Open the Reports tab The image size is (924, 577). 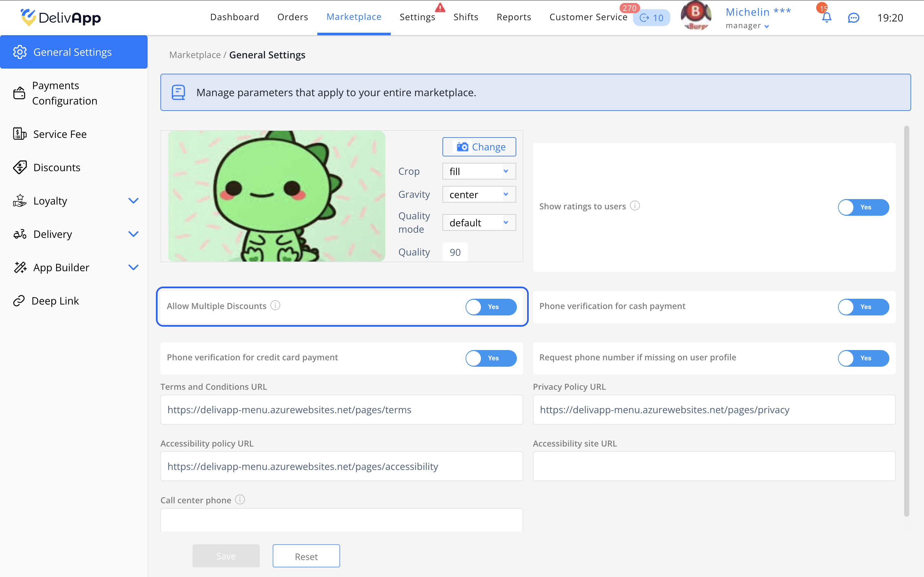pyautogui.click(x=514, y=17)
